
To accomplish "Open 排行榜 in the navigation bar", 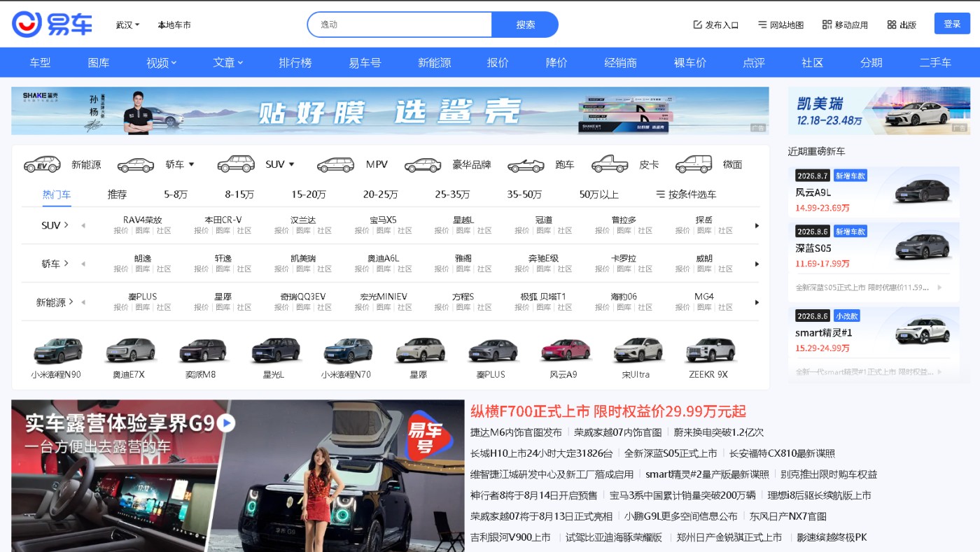I will pos(295,63).
